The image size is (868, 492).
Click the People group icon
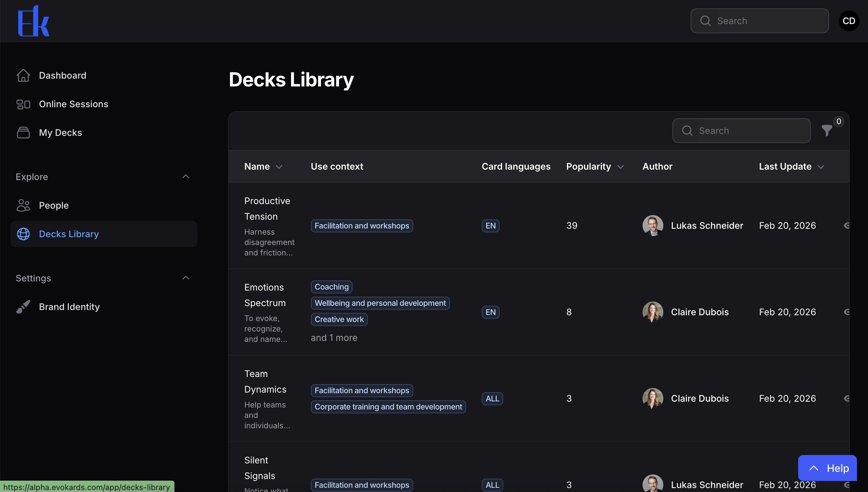(23, 205)
